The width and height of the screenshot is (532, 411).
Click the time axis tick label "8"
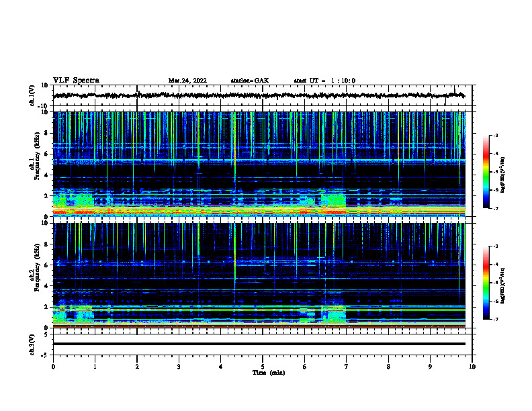pyautogui.click(x=388, y=367)
